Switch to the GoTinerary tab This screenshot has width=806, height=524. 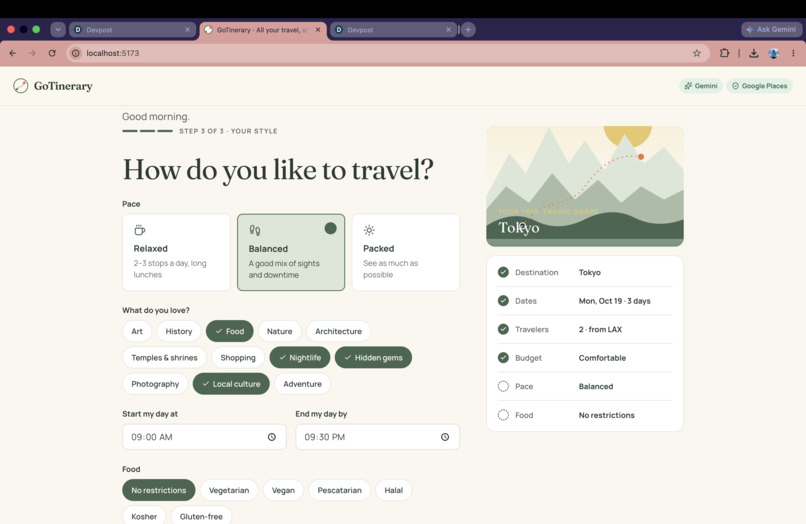[263, 30]
